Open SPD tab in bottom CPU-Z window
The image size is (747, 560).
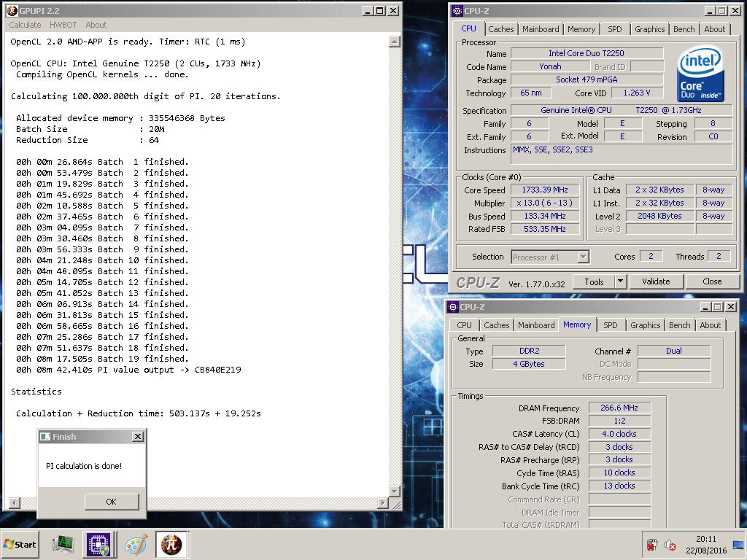click(611, 325)
